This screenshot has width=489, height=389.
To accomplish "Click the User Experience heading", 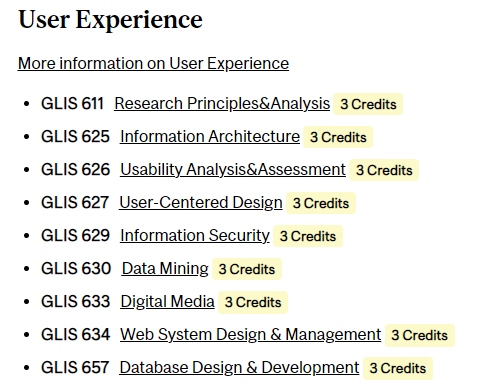I will [110, 20].
